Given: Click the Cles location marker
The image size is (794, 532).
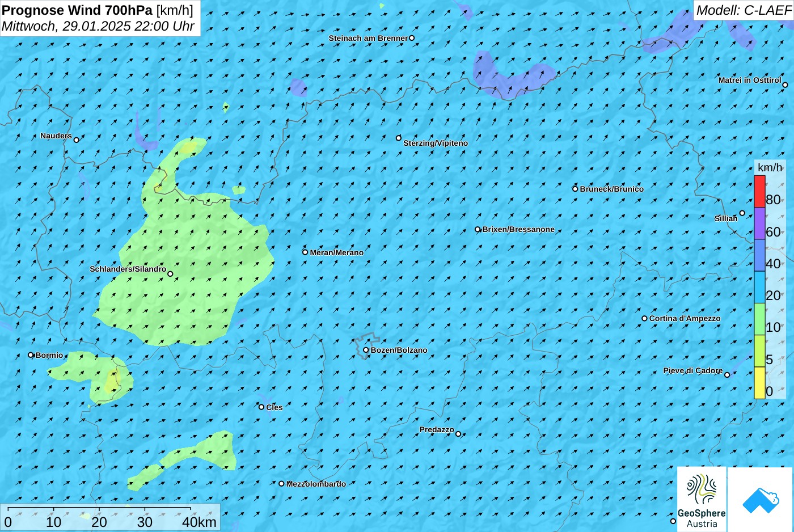Looking at the screenshot, I should point(261,407).
